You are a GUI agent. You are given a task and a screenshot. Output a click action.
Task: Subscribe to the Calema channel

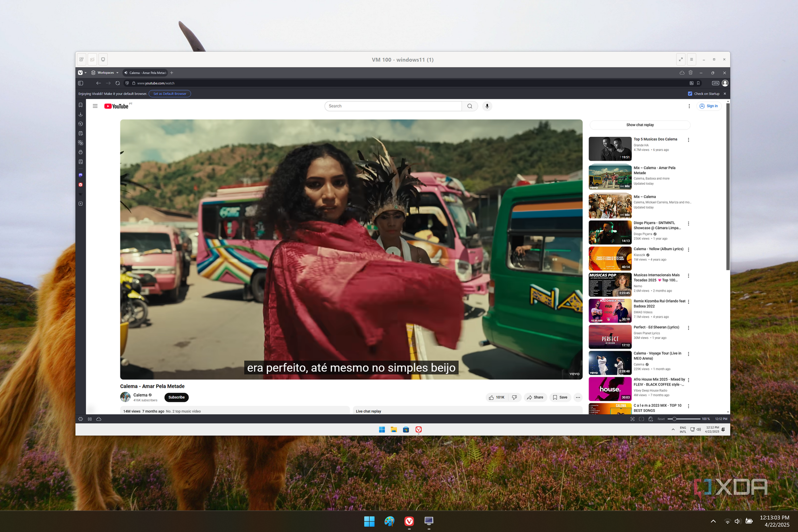176,397
